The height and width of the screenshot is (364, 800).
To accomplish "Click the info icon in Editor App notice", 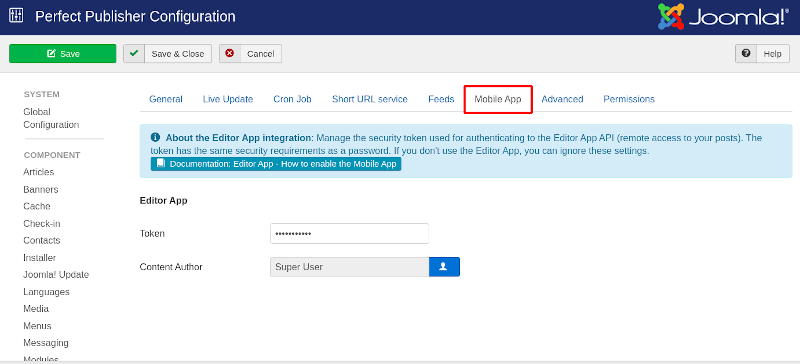I will coord(155,138).
